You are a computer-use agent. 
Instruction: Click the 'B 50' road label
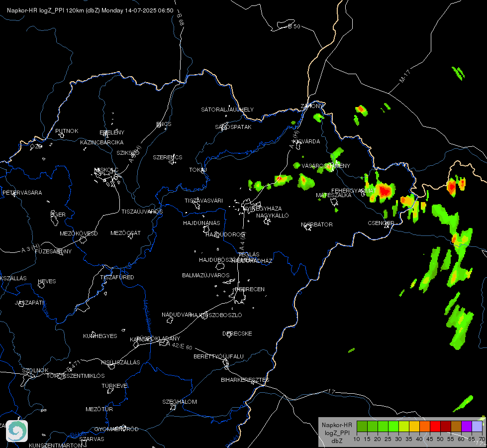[294, 26]
